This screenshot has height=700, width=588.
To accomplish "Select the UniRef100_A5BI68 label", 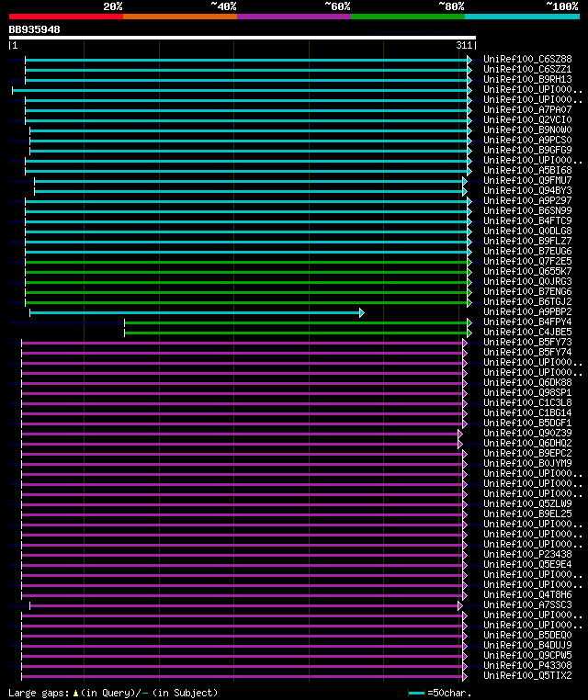I will [x=527, y=170].
